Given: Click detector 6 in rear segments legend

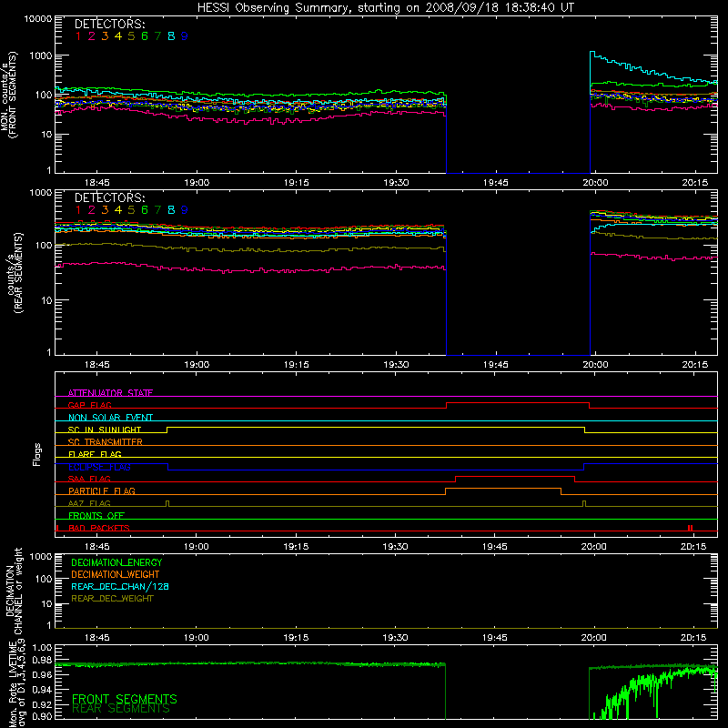Looking at the screenshot, I should point(145,210).
